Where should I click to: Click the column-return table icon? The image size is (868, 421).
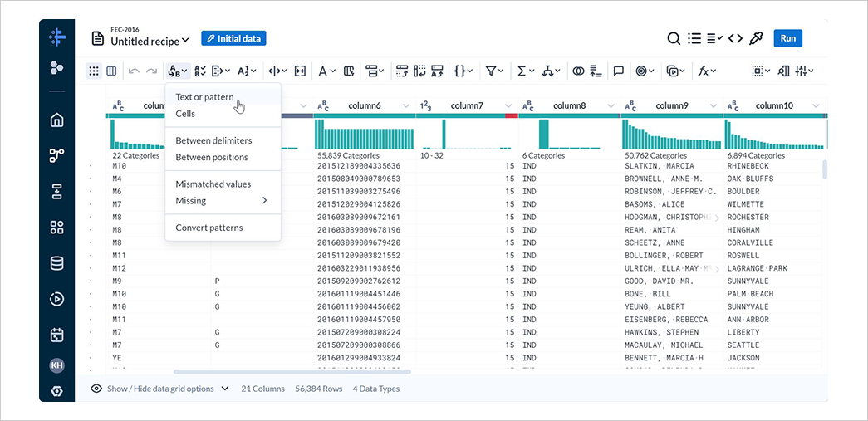pos(419,71)
